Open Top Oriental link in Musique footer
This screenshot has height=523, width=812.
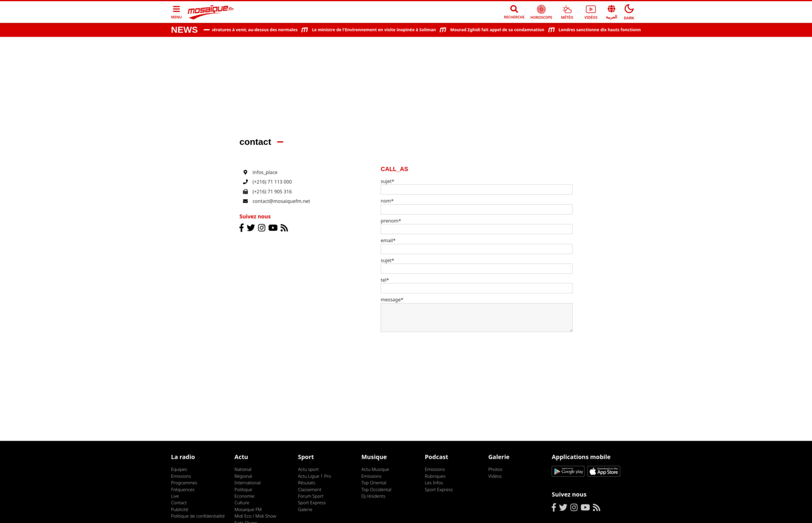point(373,483)
